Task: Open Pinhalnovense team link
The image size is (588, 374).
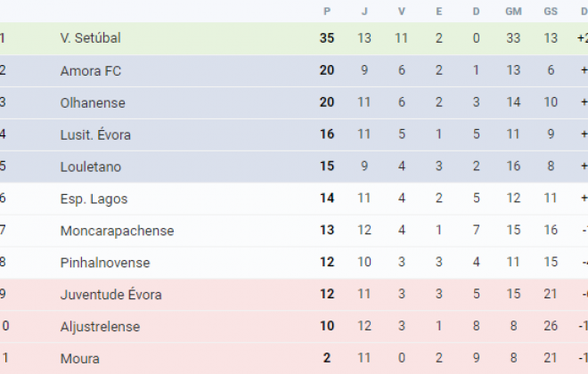Action: coord(105,263)
